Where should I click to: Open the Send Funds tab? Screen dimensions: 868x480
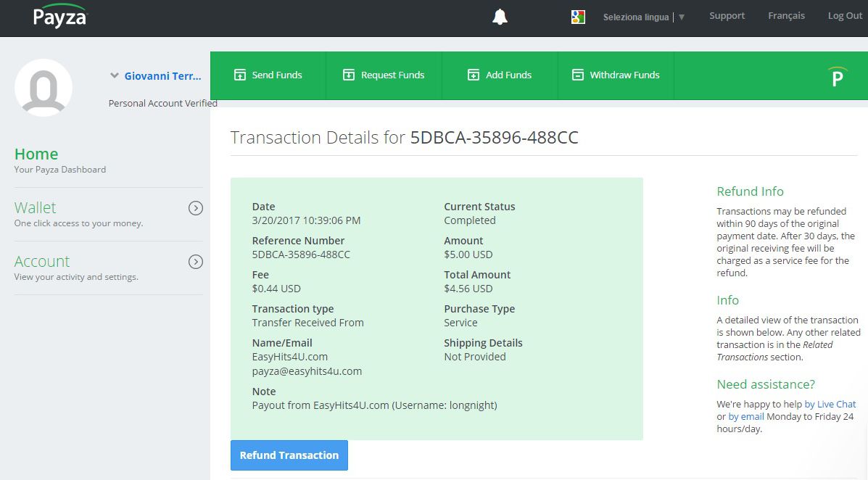(x=268, y=75)
